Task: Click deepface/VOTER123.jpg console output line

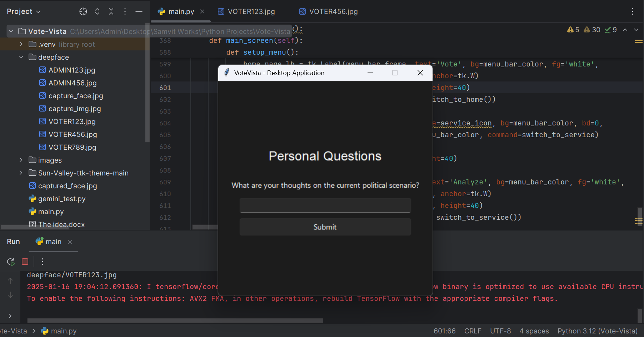Action: coord(72,275)
